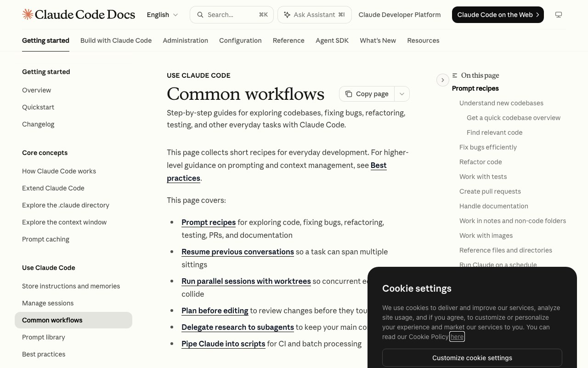
Task: Click the Copy page button
Action: pos(367,94)
